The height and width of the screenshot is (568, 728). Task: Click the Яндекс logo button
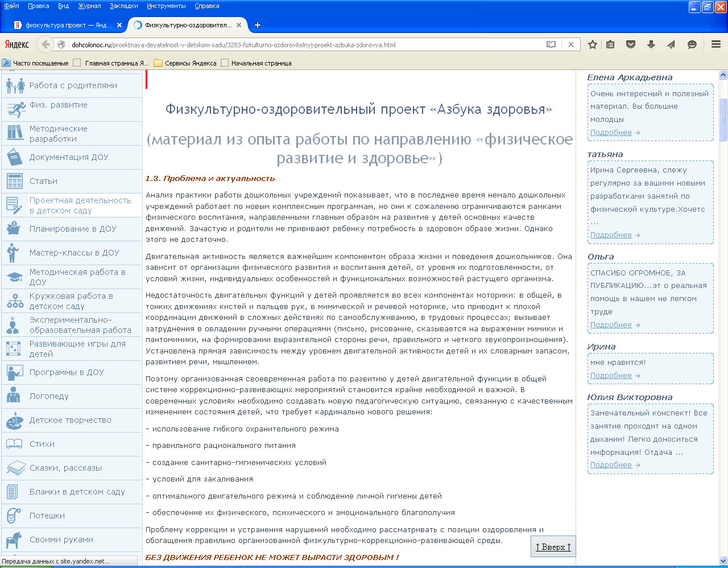17,44
